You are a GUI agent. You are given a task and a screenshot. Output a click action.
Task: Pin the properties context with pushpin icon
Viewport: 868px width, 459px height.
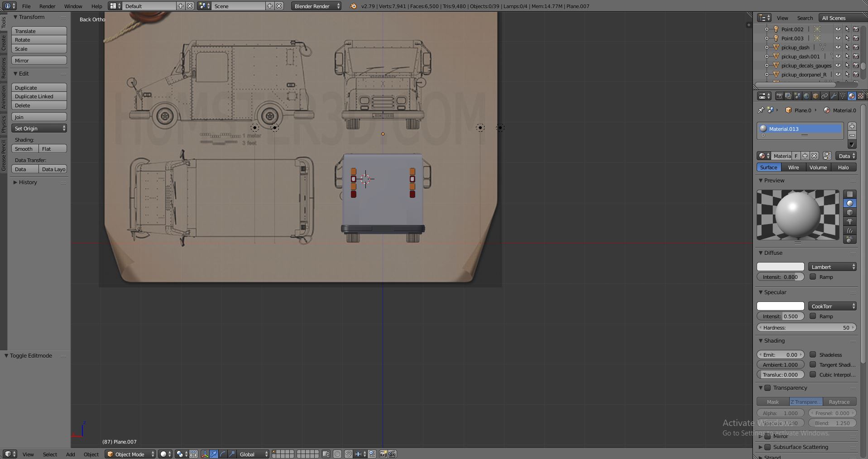pyautogui.click(x=761, y=110)
